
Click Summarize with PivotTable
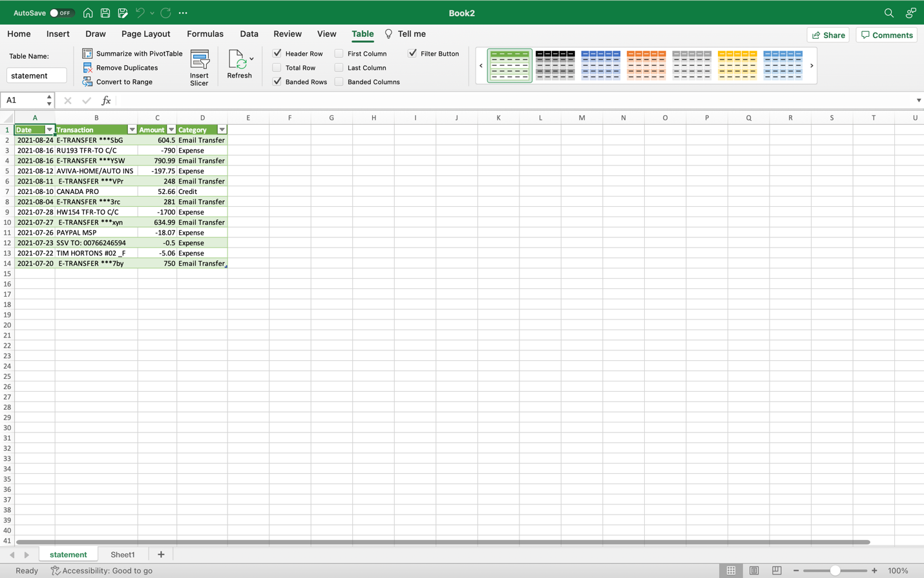132,54
